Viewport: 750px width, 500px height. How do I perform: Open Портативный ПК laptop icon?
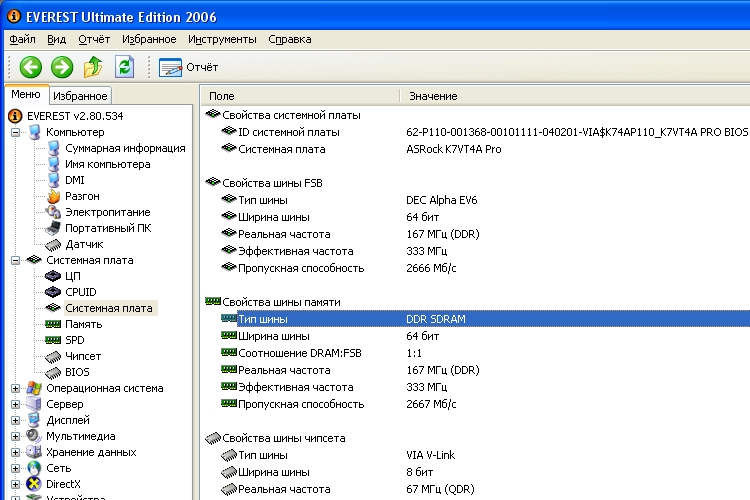click(53, 228)
